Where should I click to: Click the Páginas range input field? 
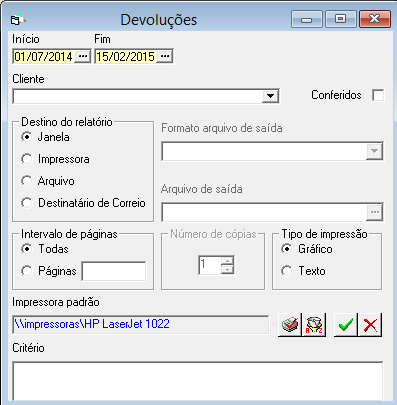click(x=114, y=271)
